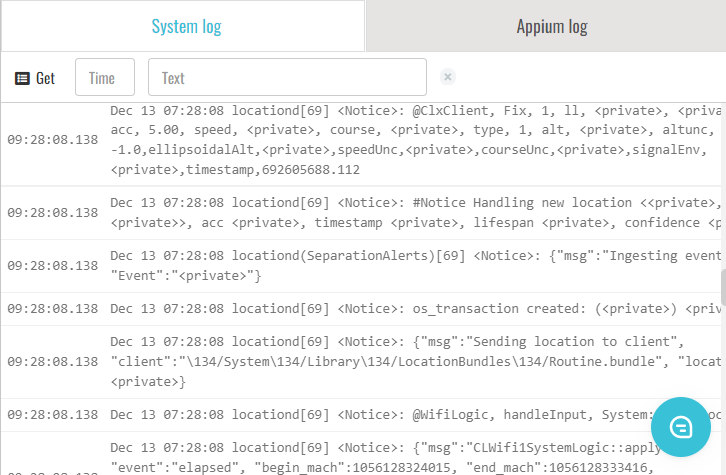This screenshot has height=475, width=726.
Task: Click timestamp of the Handling new location row
Action: click(x=52, y=213)
